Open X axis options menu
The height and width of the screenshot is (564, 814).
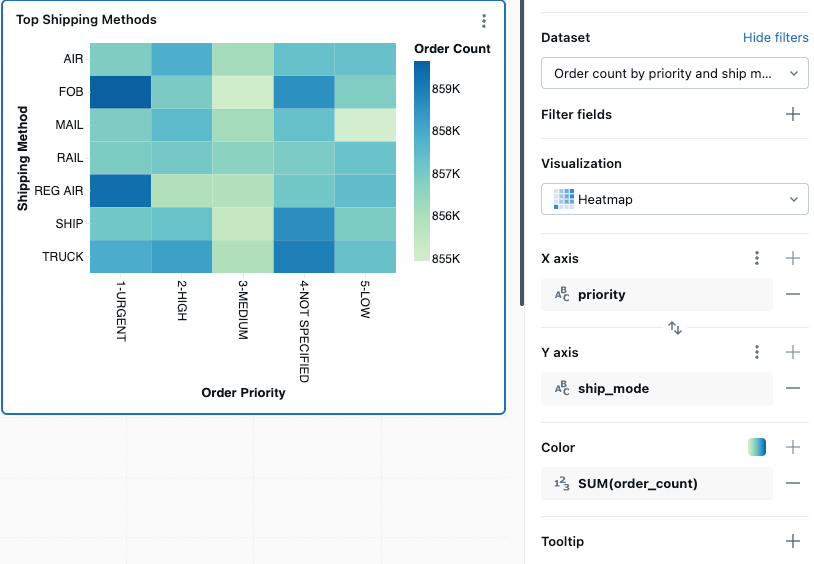[757, 258]
